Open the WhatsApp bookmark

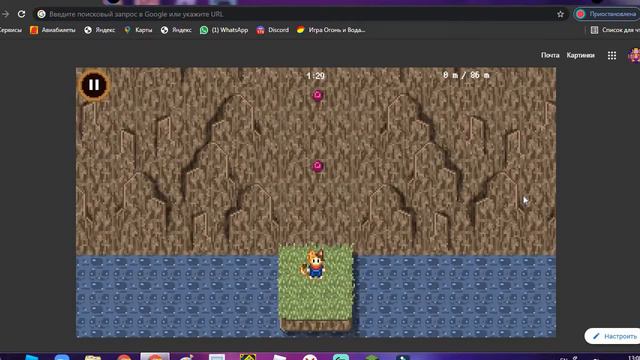(x=224, y=30)
